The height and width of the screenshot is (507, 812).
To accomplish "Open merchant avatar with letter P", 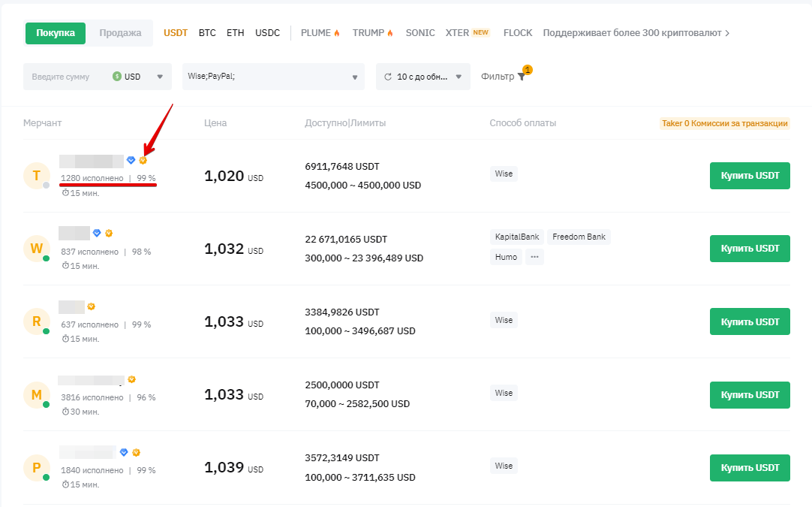I will pos(36,468).
